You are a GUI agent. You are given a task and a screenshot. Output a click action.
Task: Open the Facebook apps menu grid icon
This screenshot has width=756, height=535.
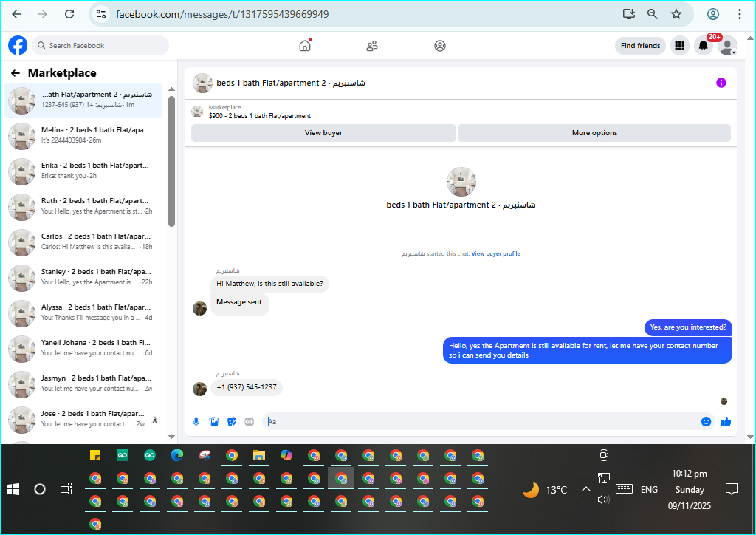click(679, 45)
